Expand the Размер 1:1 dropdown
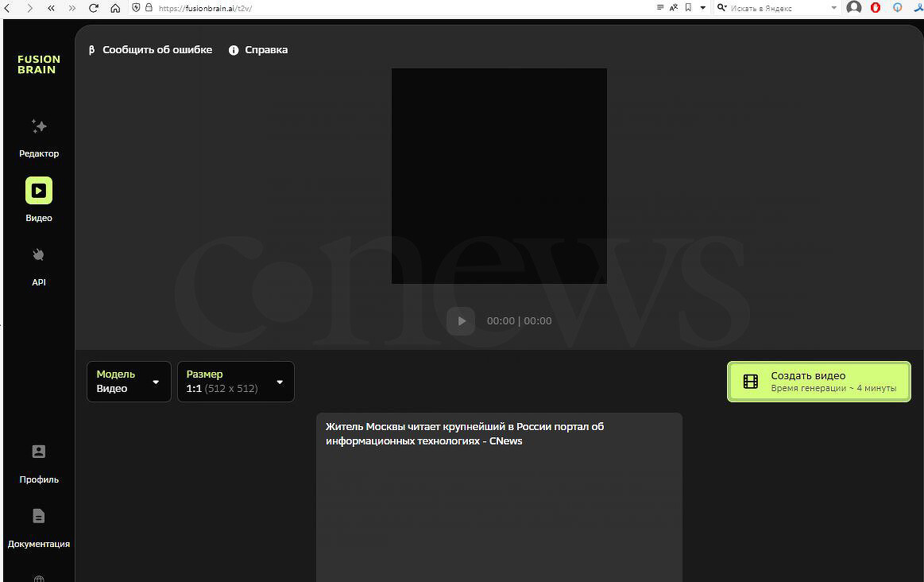Image resolution: width=924 pixels, height=582 pixels. point(235,382)
